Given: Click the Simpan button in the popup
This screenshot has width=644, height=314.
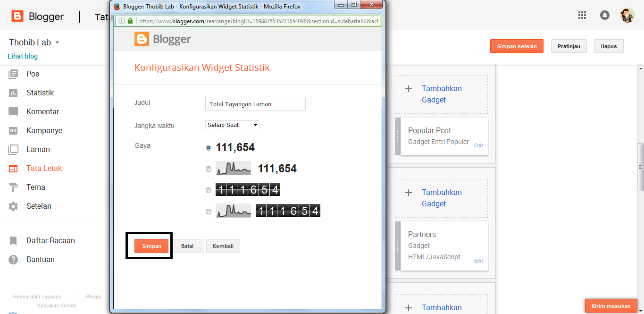Looking at the screenshot, I should (151, 246).
